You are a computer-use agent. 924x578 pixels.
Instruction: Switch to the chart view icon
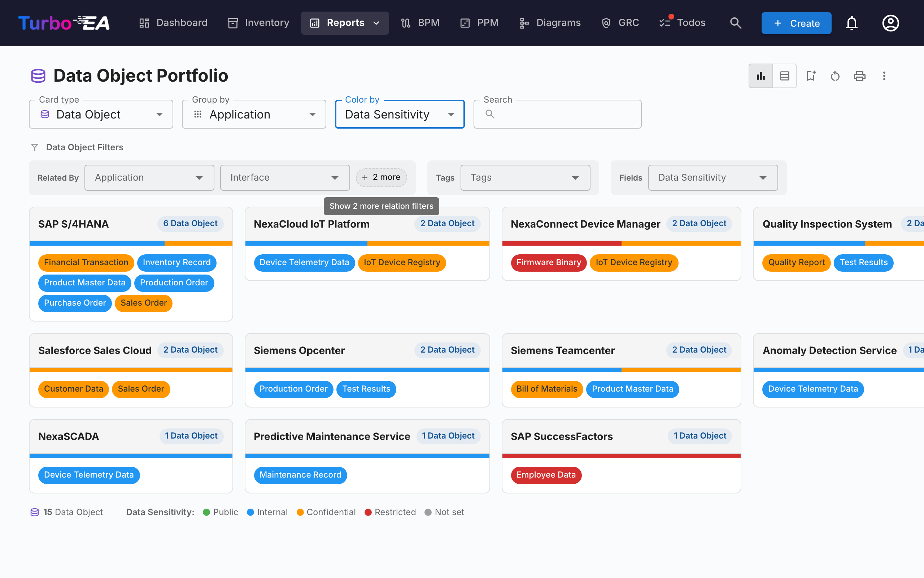(760, 76)
